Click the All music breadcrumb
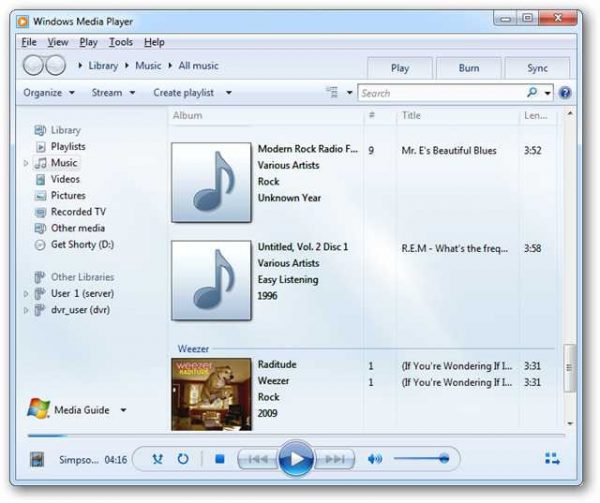 (198, 66)
